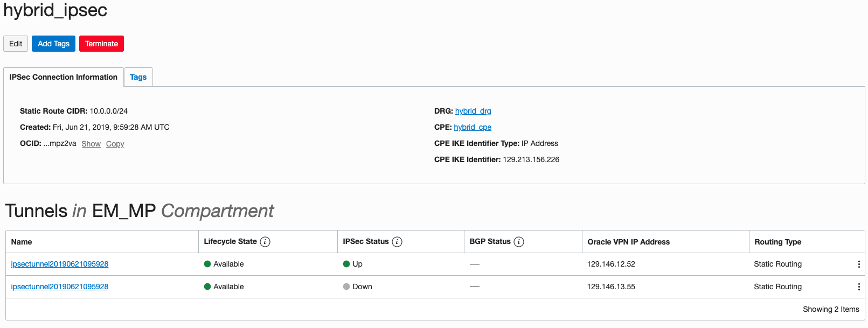Open the tunnel link with Down status
The width and height of the screenshot is (868, 328).
[60, 287]
